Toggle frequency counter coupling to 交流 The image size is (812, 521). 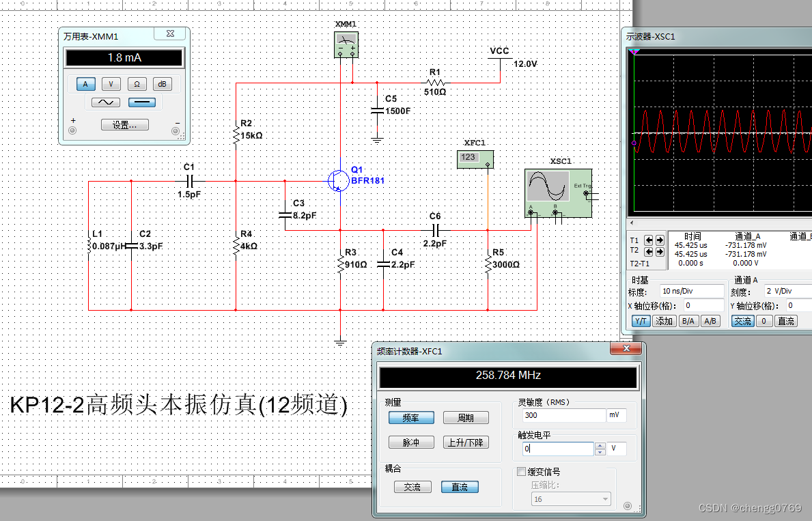point(412,487)
